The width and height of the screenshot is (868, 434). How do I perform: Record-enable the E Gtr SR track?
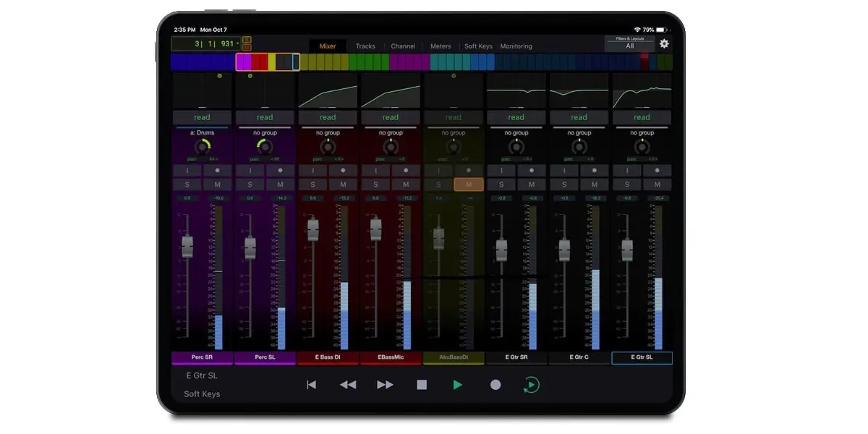coord(532,171)
